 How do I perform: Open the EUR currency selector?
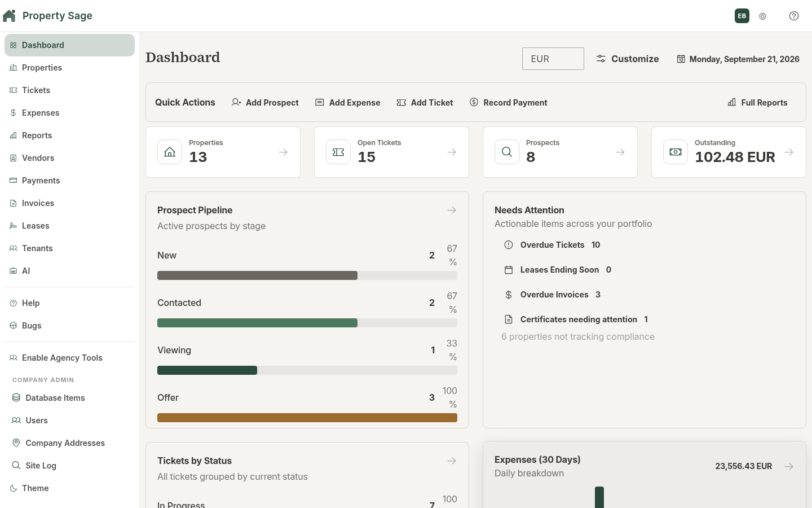pos(553,59)
